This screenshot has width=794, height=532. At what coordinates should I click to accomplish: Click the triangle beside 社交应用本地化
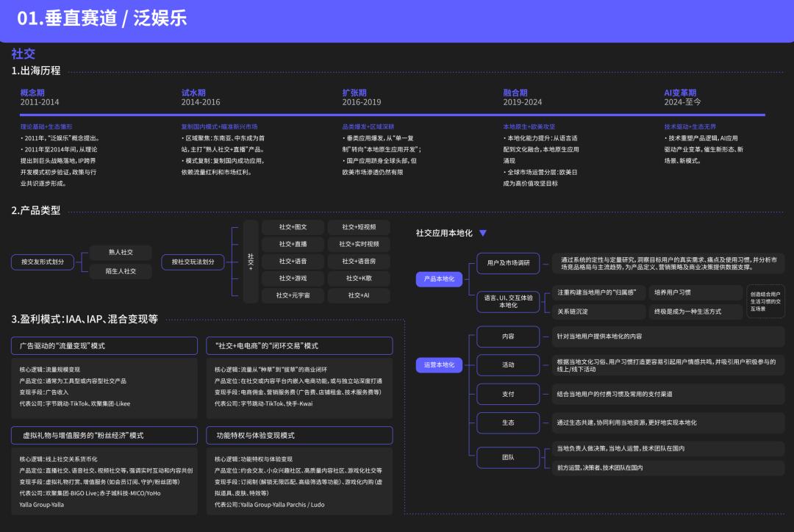coord(483,233)
